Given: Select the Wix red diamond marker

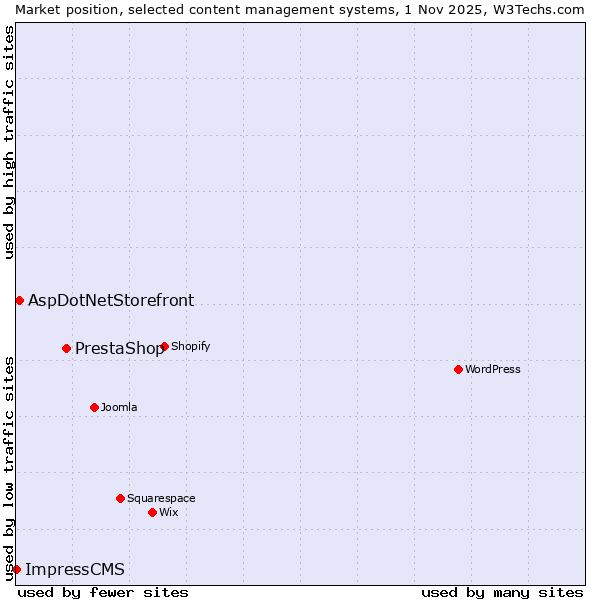Looking at the screenshot, I should [152, 512].
